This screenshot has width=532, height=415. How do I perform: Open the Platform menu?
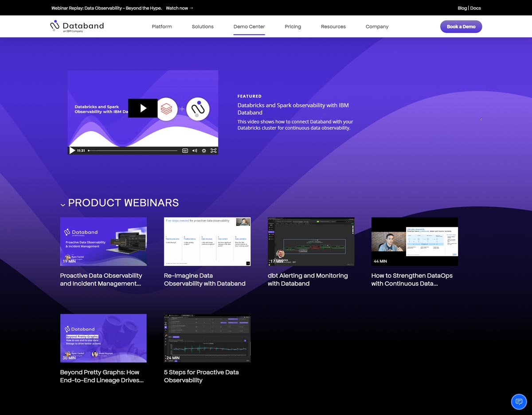pos(162,27)
